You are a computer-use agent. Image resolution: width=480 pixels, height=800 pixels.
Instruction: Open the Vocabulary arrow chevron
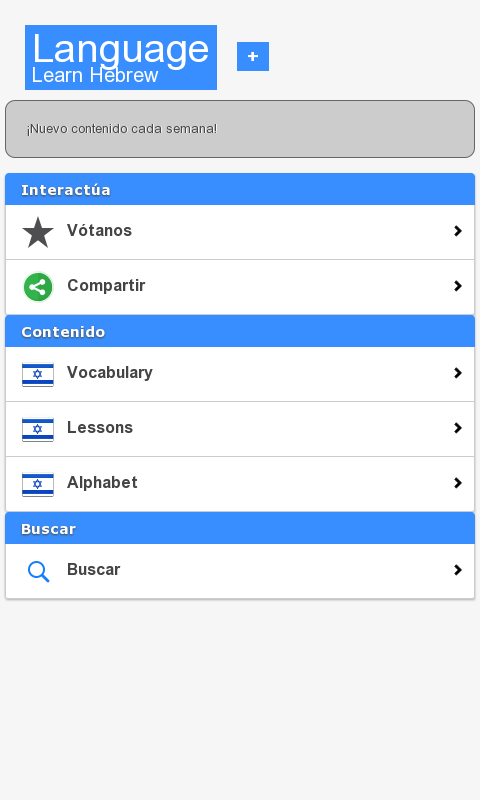[458, 373]
